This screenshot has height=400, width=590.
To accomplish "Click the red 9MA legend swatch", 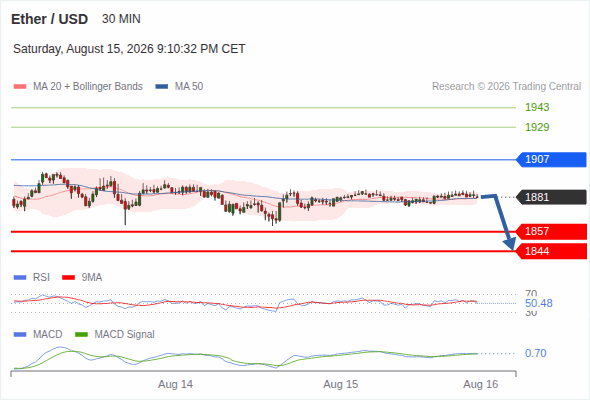I will [x=68, y=278].
